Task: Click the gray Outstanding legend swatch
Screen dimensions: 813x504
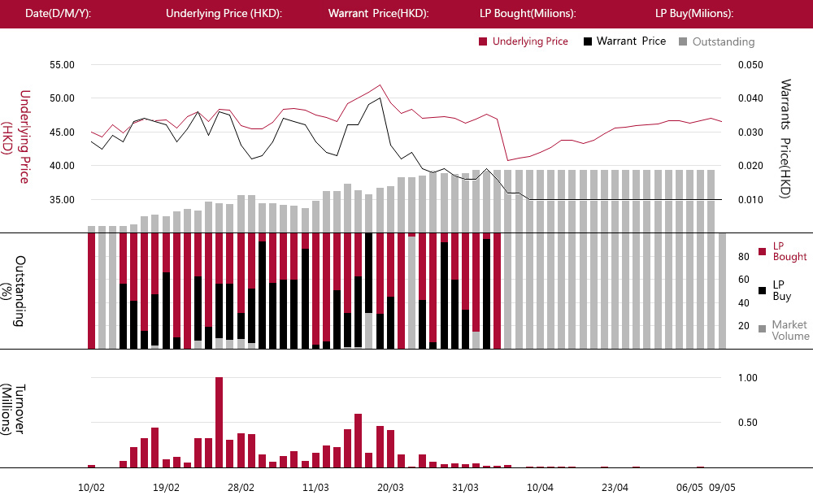Action: (683, 41)
